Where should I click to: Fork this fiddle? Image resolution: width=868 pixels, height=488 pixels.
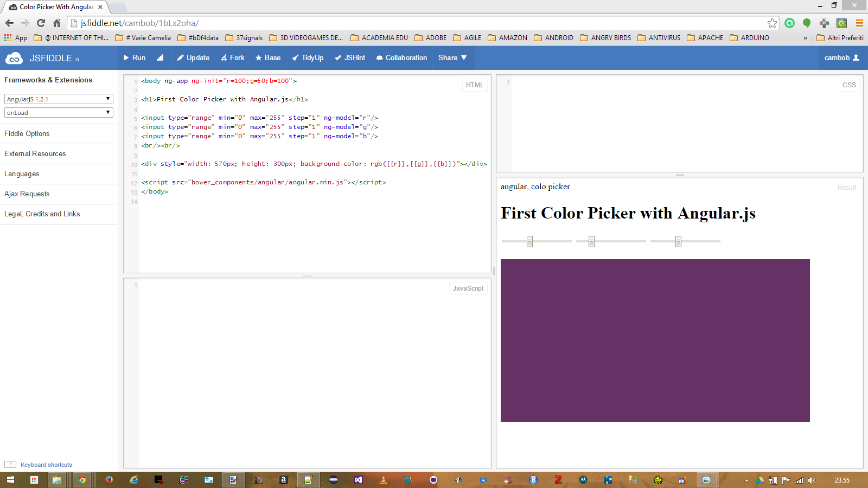point(233,58)
